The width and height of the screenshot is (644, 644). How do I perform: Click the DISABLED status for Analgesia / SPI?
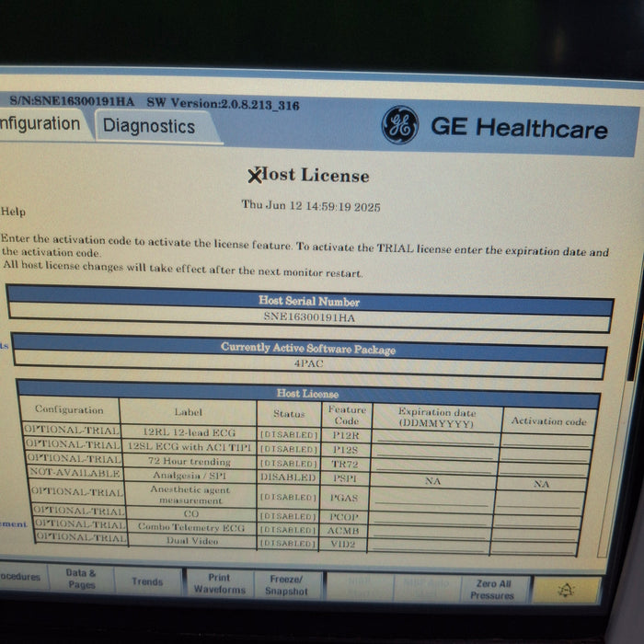[288, 477]
